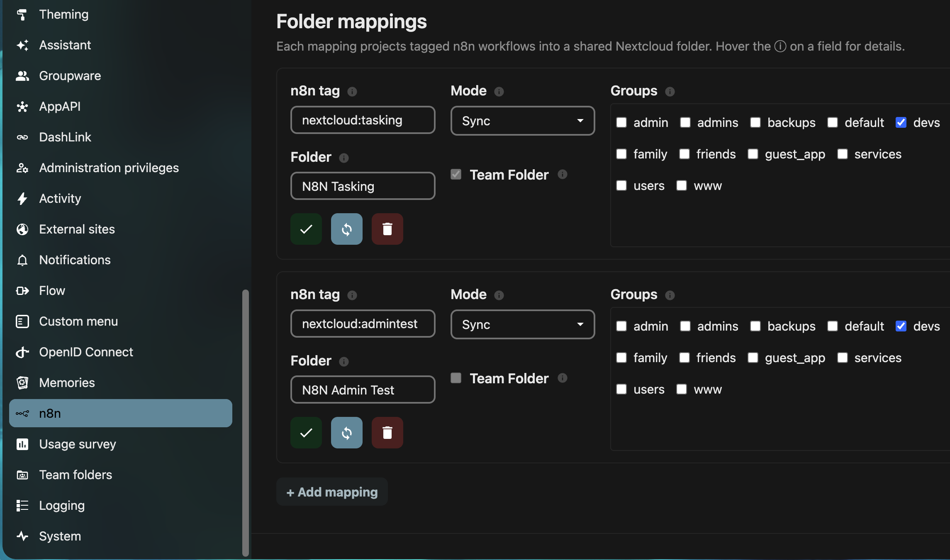Click the External sites globe icon
Viewport: 950px width, 560px height.
[22, 229]
